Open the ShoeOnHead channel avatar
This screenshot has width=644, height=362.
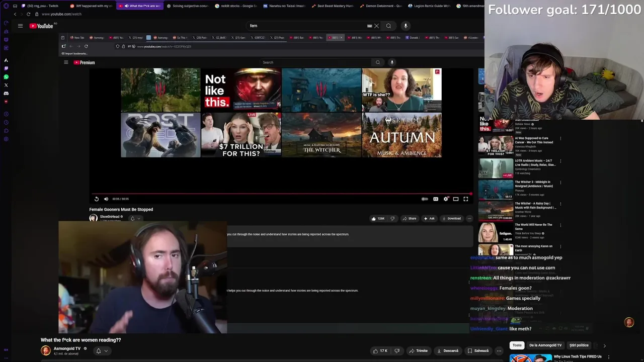coord(93,218)
